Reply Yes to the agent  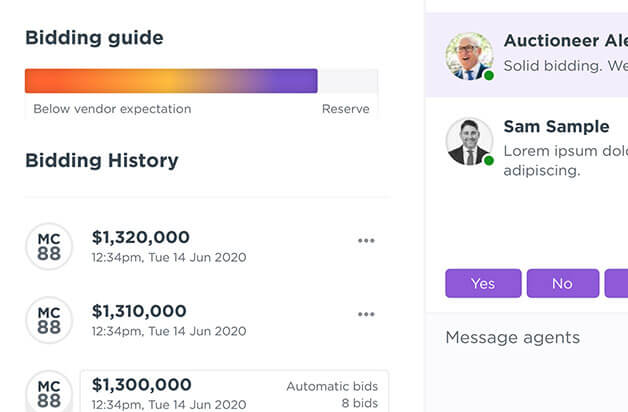click(x=483, y=283)
